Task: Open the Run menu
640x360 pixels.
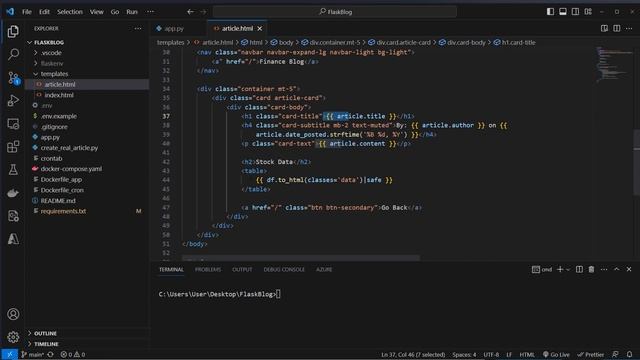Action: tap(132, 12)
